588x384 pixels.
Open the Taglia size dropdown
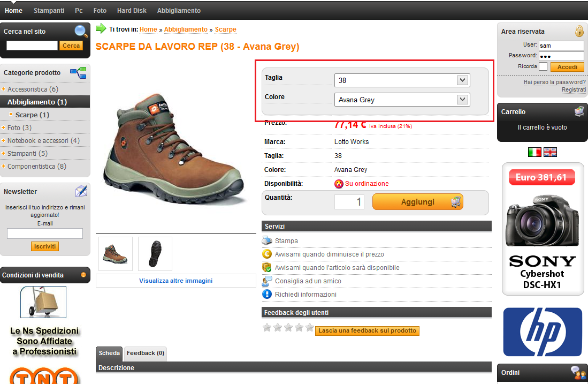402,80
